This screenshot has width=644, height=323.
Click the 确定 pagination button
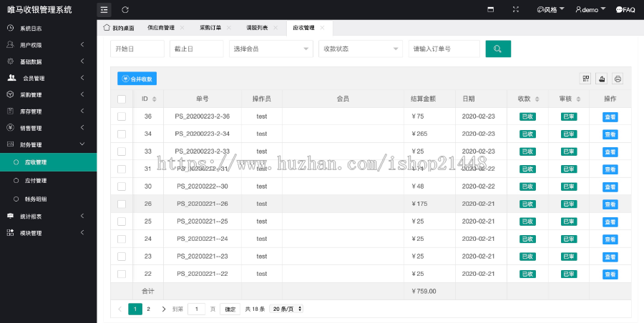point(230,309)
